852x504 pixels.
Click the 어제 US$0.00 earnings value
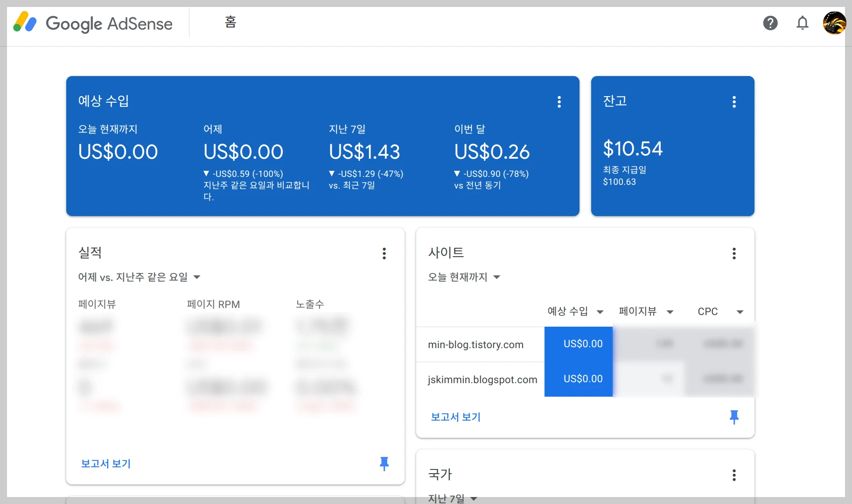click(243, 152)
